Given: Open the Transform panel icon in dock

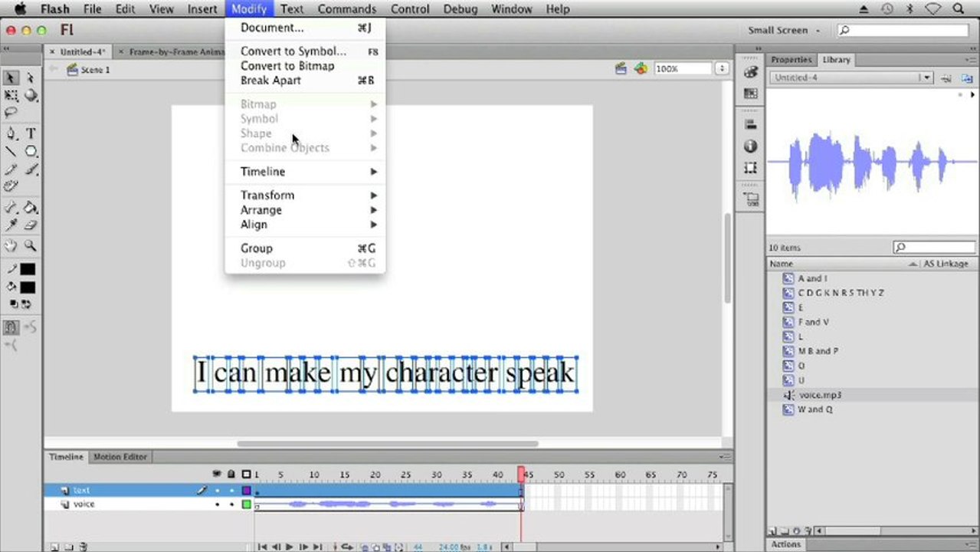Looking at the screenshot, I should [751, 167].
